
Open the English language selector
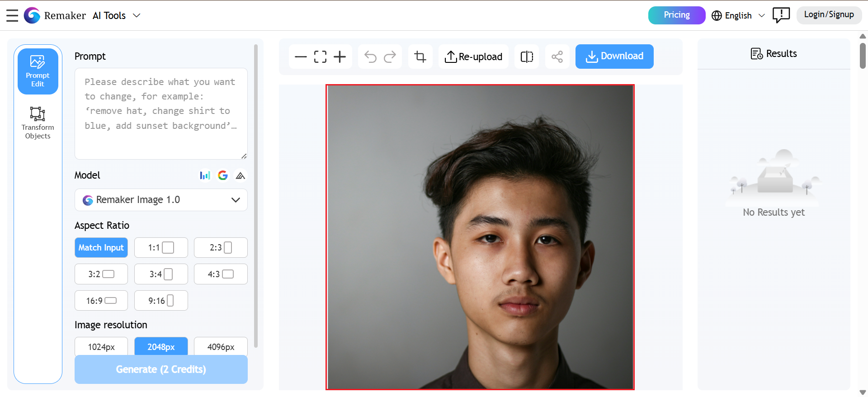[738, 15]
